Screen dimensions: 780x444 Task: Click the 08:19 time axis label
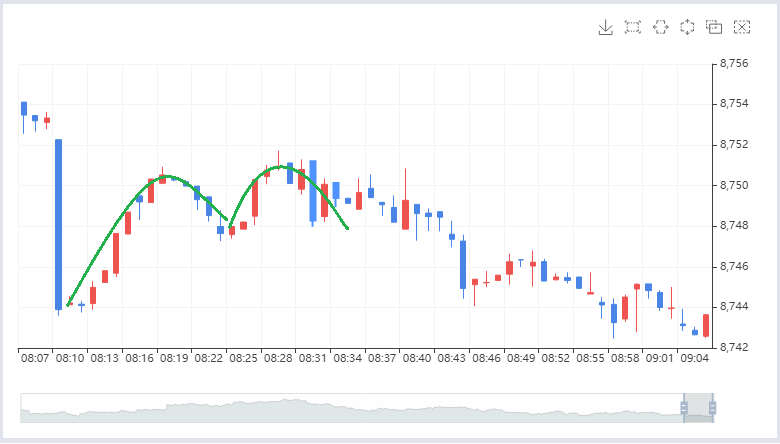tap(174, 358)
